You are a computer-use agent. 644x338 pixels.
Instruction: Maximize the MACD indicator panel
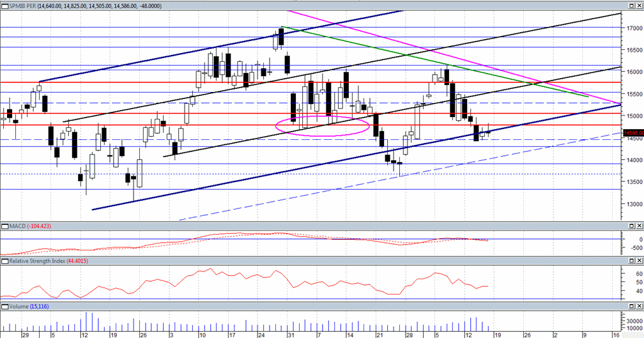[x=632, y=226]
